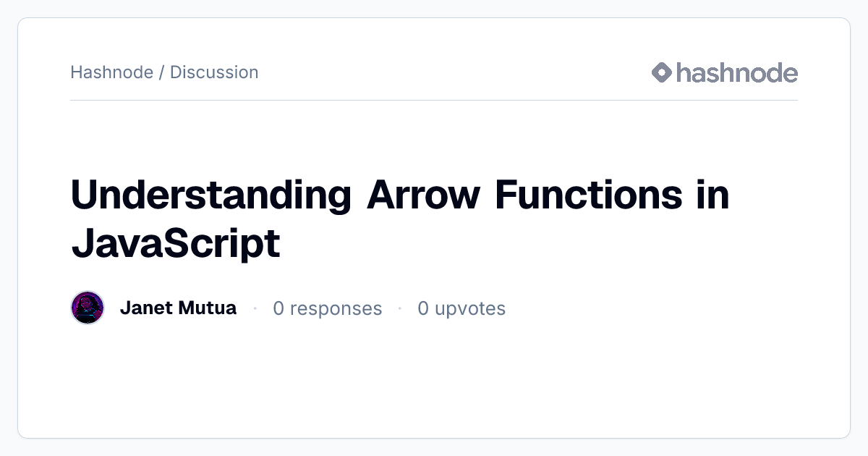868x456 pixels.
Task: Click the zero digit before "responses"
Action: point(278,308)
